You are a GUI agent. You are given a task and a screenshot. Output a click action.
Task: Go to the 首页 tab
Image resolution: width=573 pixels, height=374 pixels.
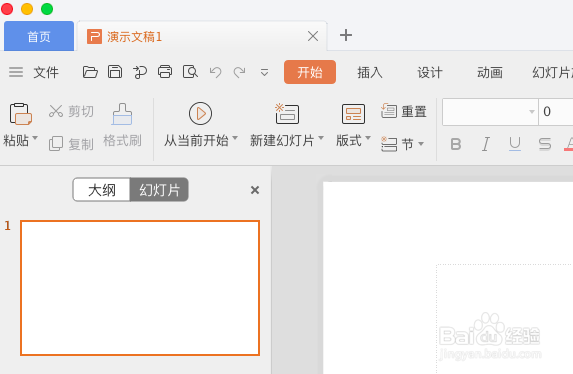pyautogui.click(x=39, y=36)
